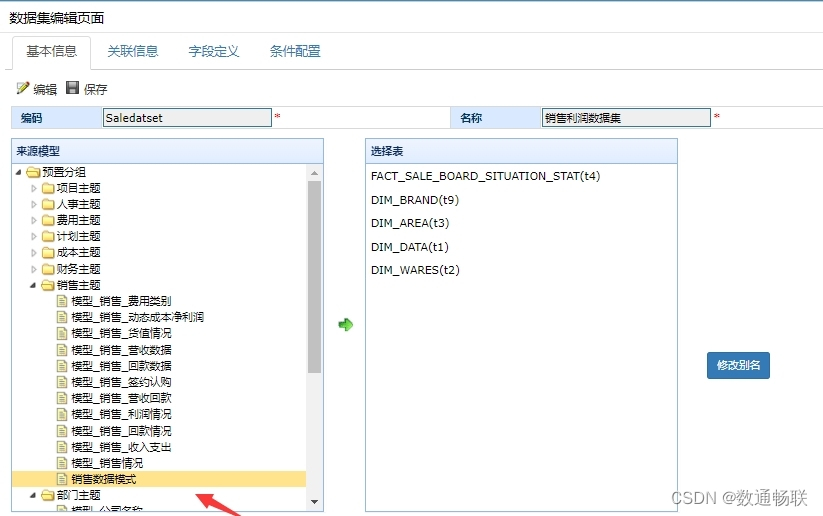Screen dimensions: 823x516
Task: Click the 人事主题 folder icon
Action: [48, 204]
